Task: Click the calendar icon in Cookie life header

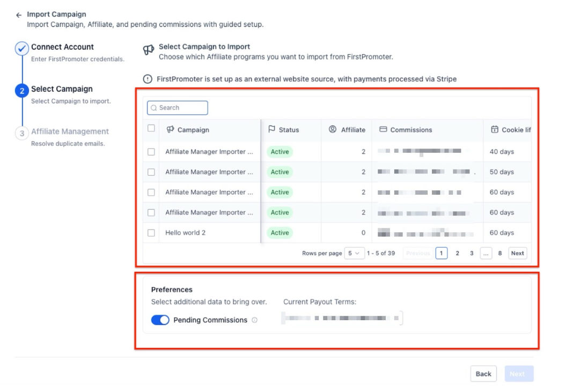Action: pos(495,129)
